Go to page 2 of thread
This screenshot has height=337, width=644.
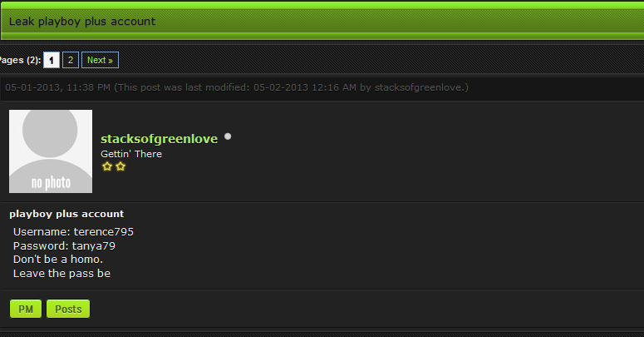click(x=71, y=60)
